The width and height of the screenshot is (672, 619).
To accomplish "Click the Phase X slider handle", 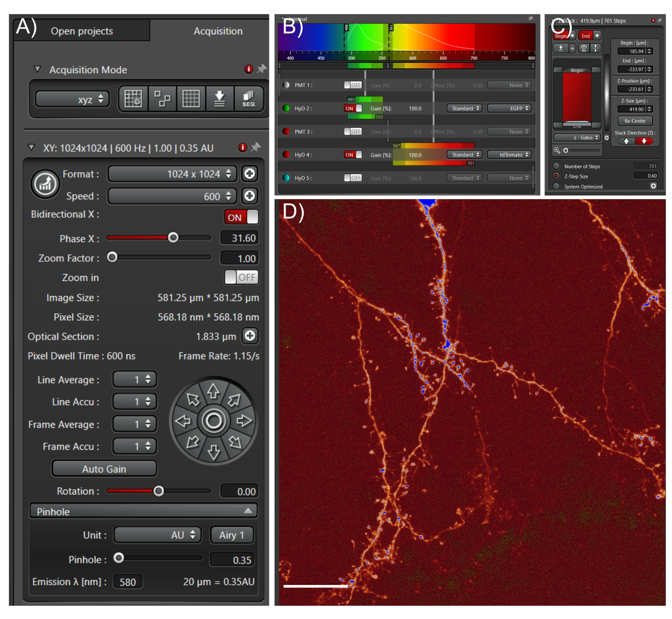I will pos(173,238).
